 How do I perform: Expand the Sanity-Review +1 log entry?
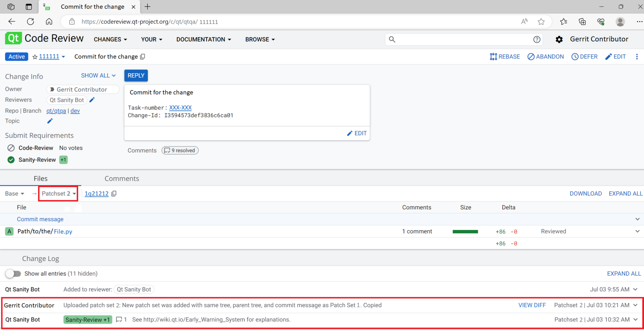635,320
